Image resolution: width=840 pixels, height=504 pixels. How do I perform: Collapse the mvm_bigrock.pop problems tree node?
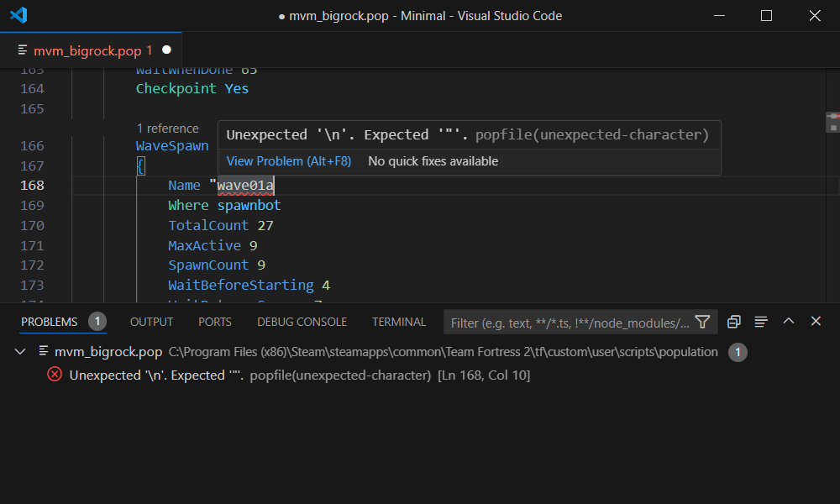(x=20, y=352)
